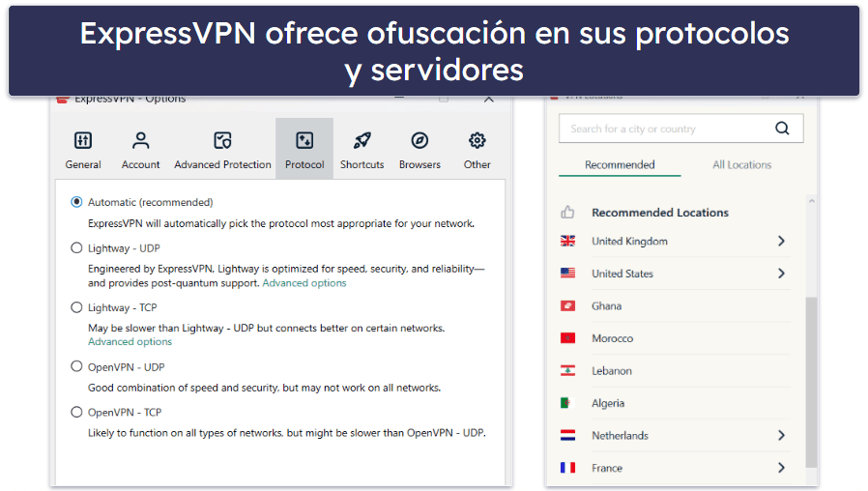Click the locations list scrollbar thumb
This screenshot has width=868, height=491.
click(811, 382)
